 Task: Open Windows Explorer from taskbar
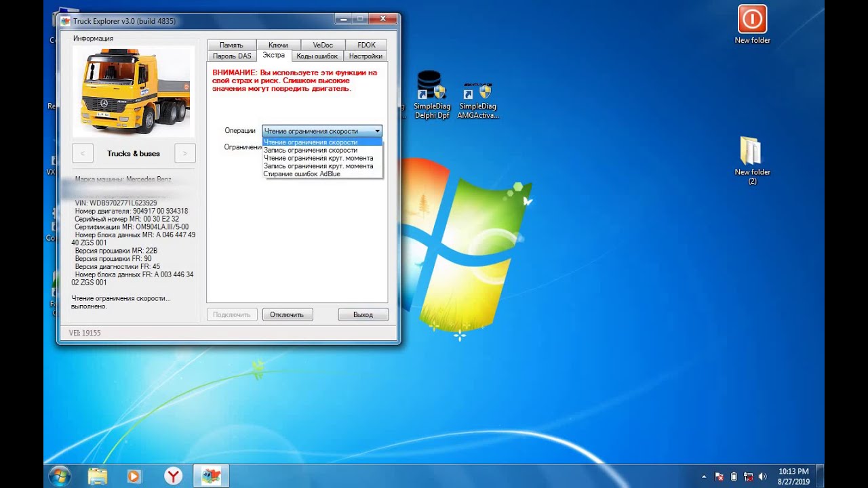tap(98, 476)
